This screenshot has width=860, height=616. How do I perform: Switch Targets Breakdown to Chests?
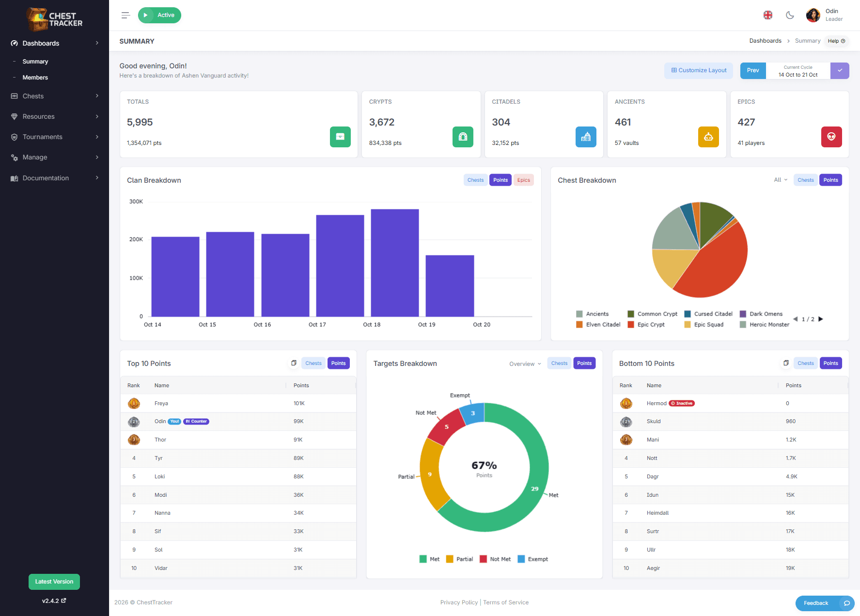pos(559,363)
